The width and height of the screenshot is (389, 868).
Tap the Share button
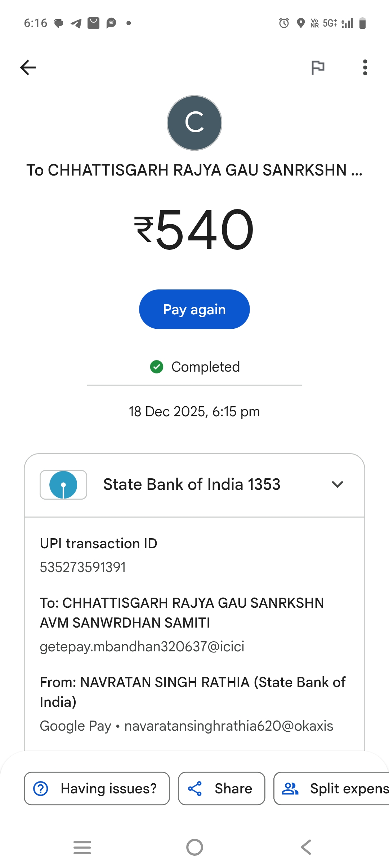(222, 788)
